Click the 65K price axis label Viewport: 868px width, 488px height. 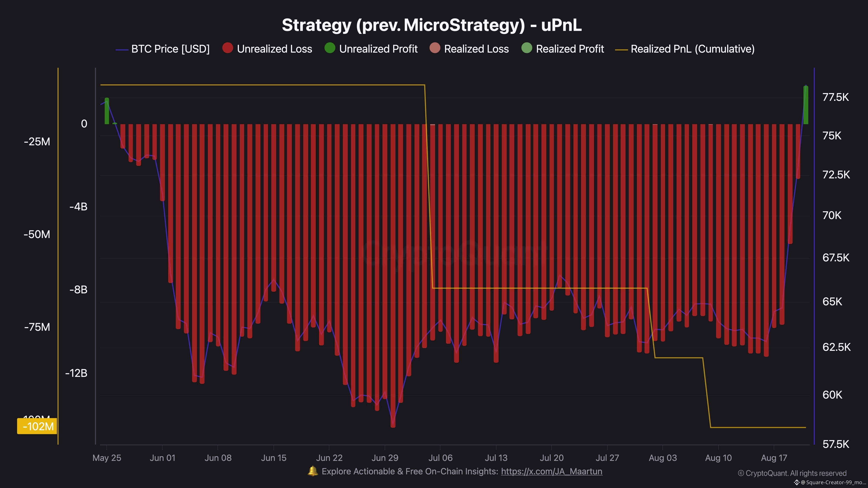pos(832,301)
